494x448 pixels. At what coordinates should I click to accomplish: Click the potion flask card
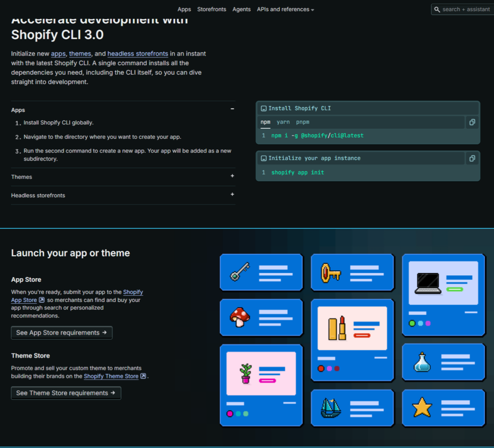[x=443, y=362]
